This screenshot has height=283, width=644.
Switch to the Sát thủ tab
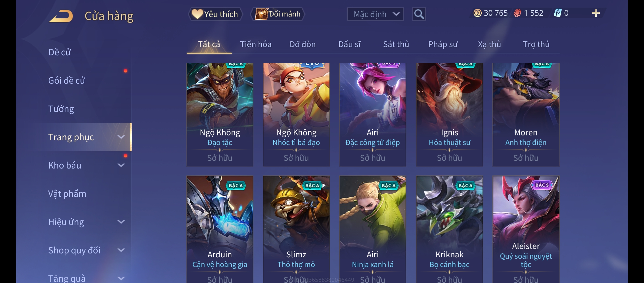point(396,44)
